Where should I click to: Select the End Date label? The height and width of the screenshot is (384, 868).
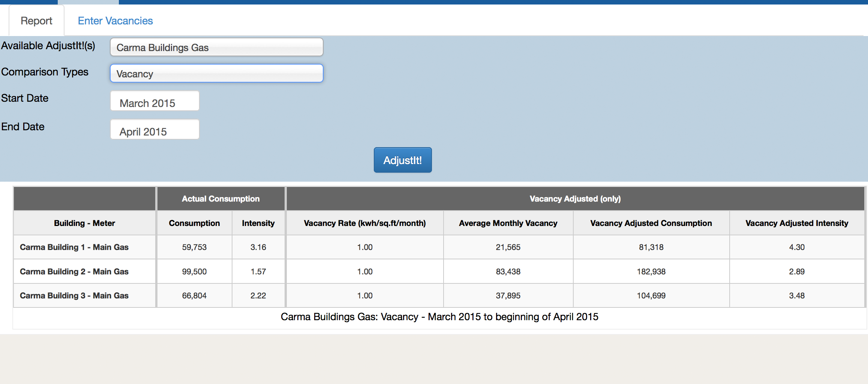pyautogui.click(x=23, y=126)
